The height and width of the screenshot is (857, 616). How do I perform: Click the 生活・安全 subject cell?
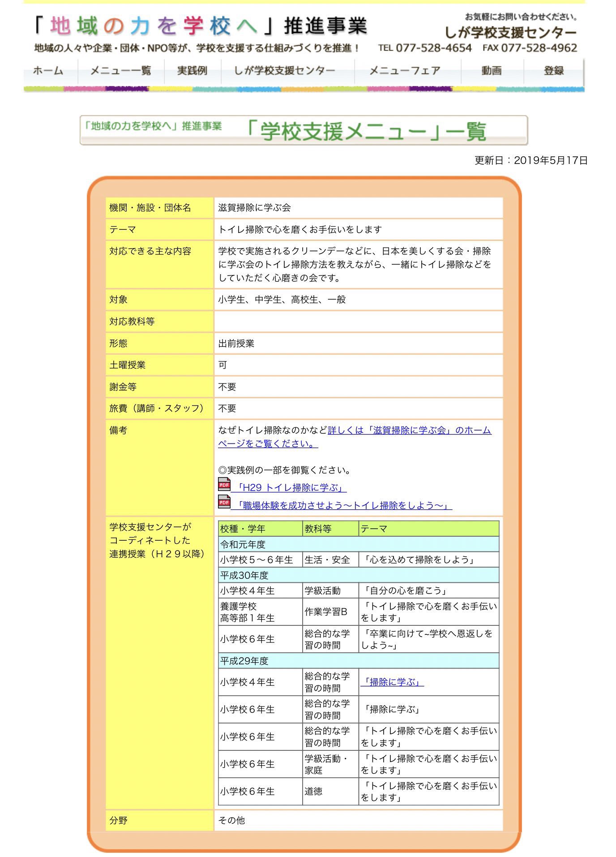pyautogui.click(x=331, y=560)
